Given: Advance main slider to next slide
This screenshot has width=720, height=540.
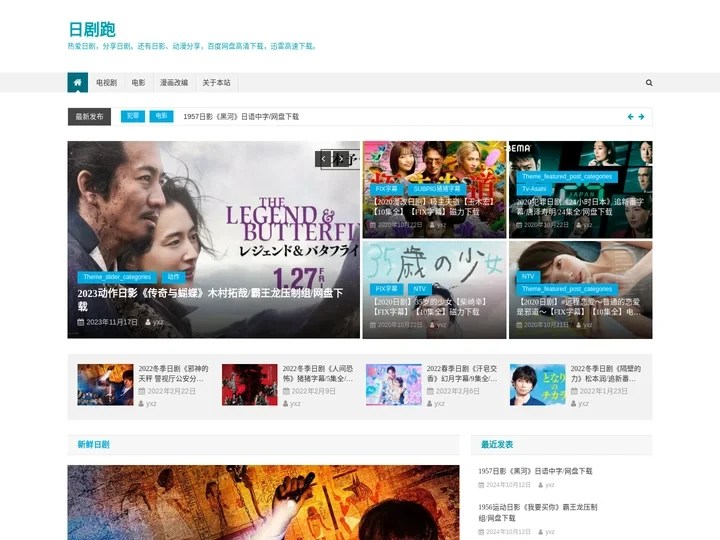Looking at the screenshot, I should tap(340, 159).
